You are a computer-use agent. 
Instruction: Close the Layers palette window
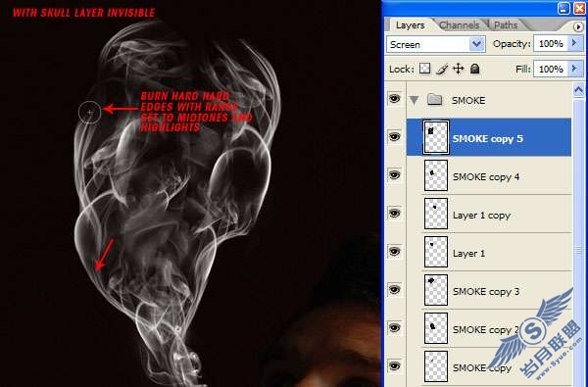pyautogui.click(x=579, y=8)
